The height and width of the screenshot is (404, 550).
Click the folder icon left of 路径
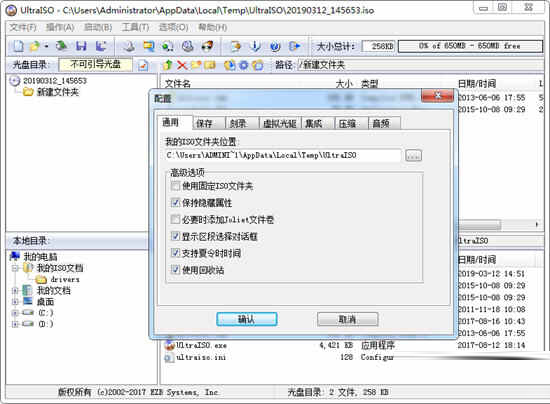(258, 65)
